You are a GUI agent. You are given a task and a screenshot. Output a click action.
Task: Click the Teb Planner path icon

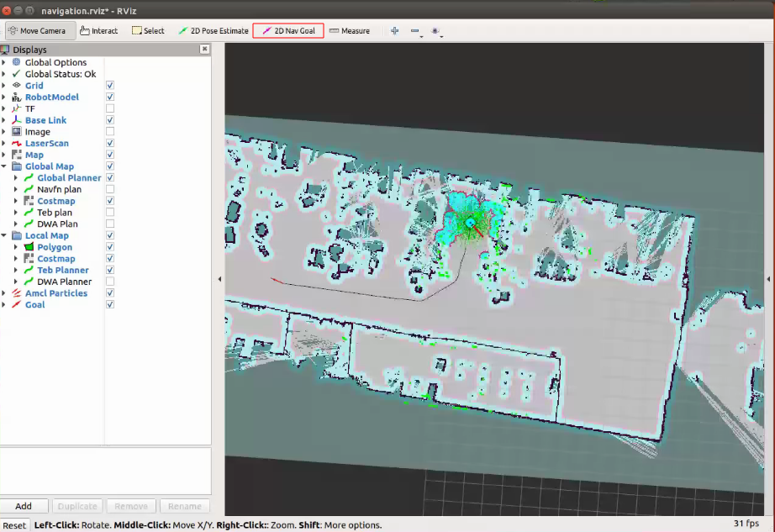point(29,270)
